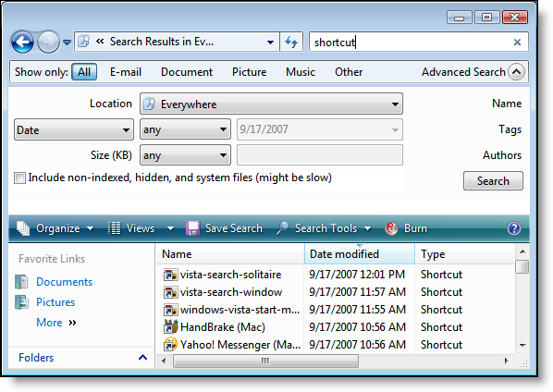Open the Documents favorite link
Viewport: 553px width, 392px height.
(64, 282)
